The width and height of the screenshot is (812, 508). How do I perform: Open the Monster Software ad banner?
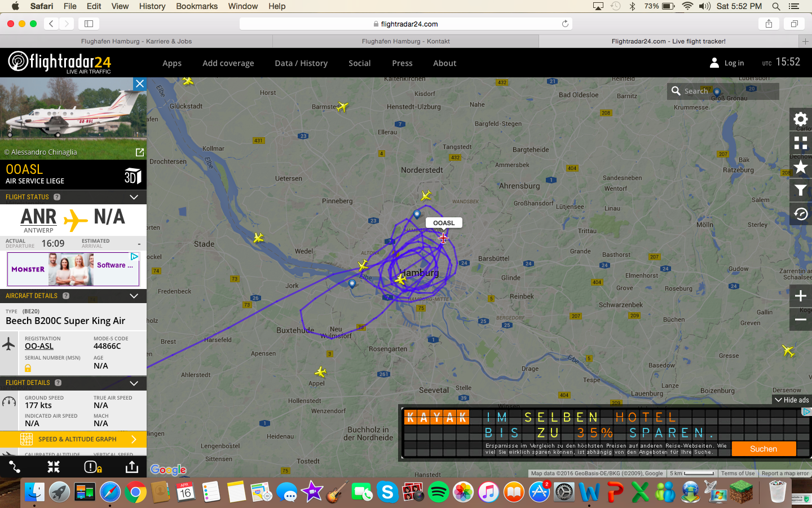(73, 269)
